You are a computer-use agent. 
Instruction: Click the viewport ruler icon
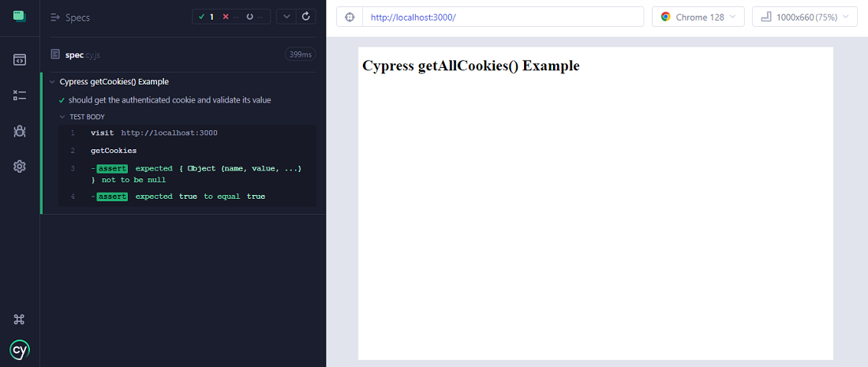[x=766, y=17]
